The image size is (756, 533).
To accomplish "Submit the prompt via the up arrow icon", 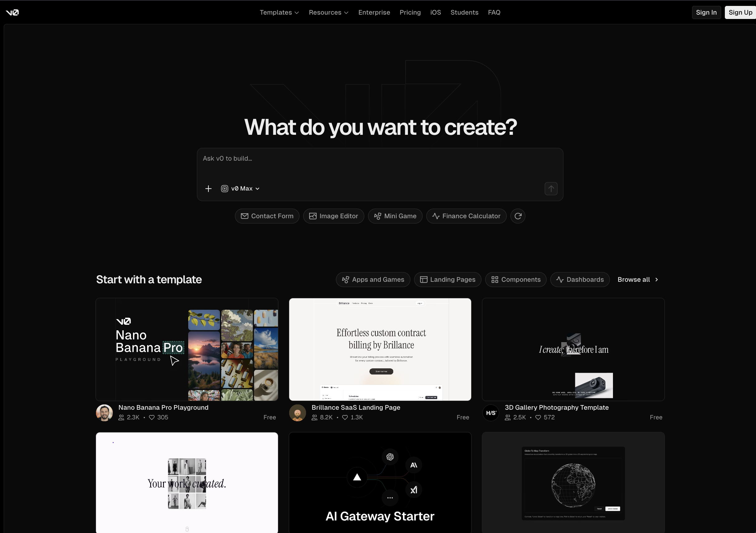I will (551, 189).
